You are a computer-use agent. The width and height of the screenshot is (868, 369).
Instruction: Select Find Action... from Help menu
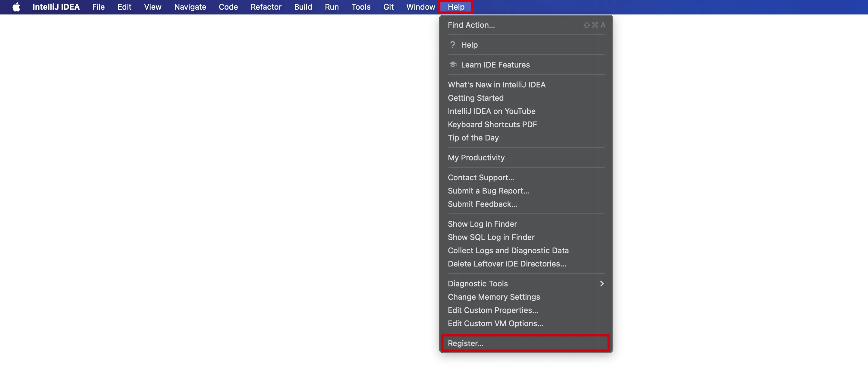click(x=471, y=25)
